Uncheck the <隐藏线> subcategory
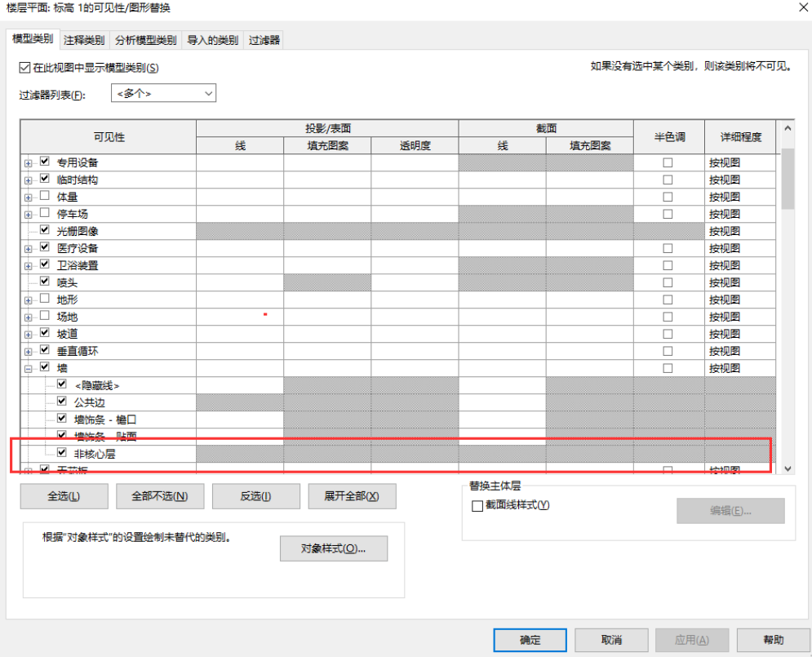The width and height of the screenshot is (812, 657). click(62, 384)
